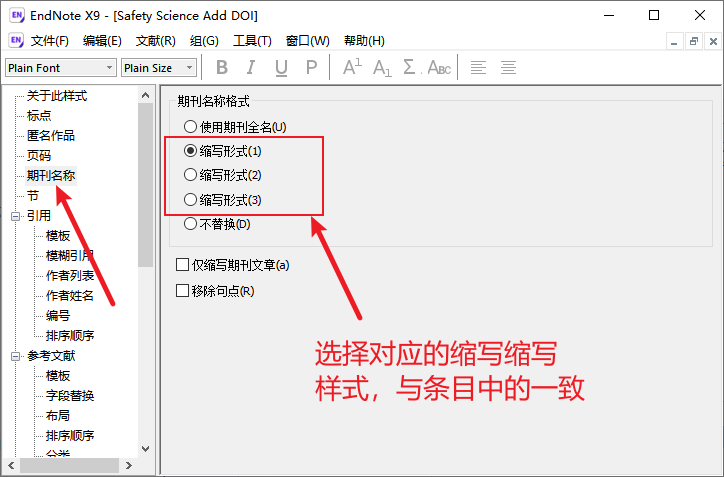Image resolution: width=724 pixels, height=477 pixels.
Task: Justify text alignment
Action: (x=508, y=67)
